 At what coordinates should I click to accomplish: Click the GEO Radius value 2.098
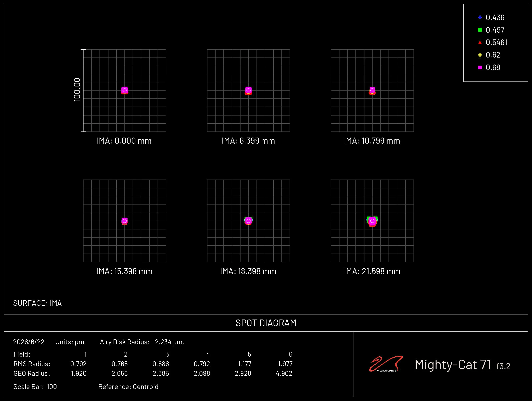202,374
